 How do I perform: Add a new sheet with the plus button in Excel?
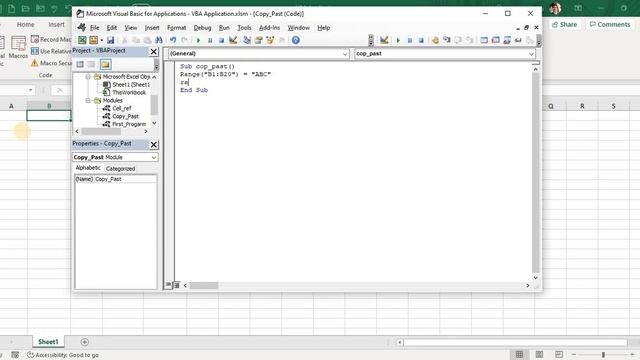click(x=84, y=342)
